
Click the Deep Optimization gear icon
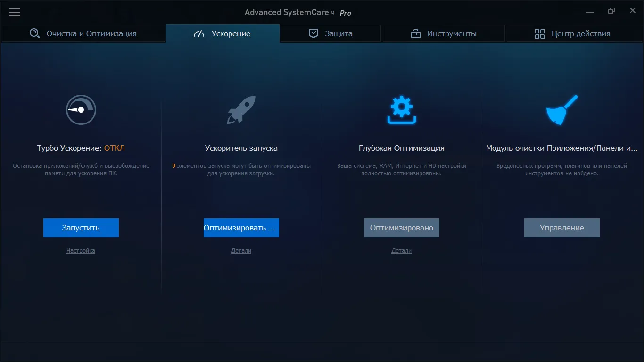[x=402, y=110]
